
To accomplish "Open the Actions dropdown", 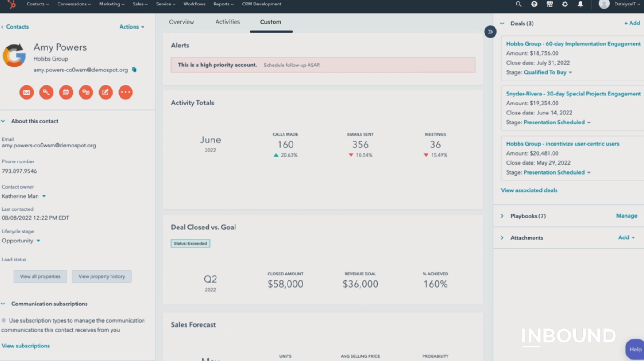I will coord(132,27).
